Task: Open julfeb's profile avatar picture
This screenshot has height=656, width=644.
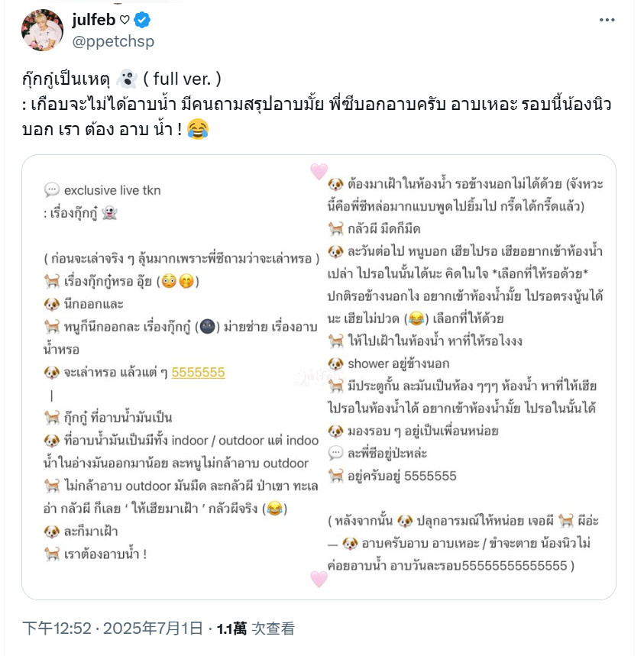Action: pyautogui.click(x=42, y=30)
